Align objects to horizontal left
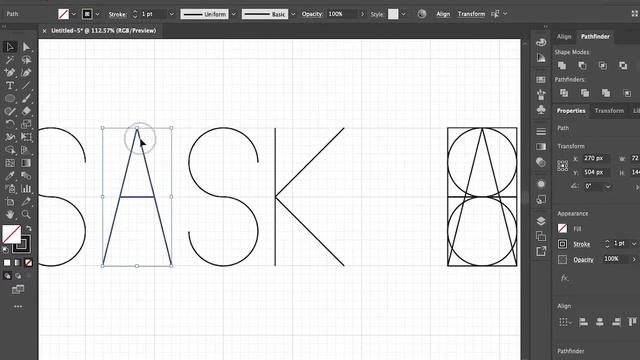This screenshot has height=360, width=640. point(584,322)
